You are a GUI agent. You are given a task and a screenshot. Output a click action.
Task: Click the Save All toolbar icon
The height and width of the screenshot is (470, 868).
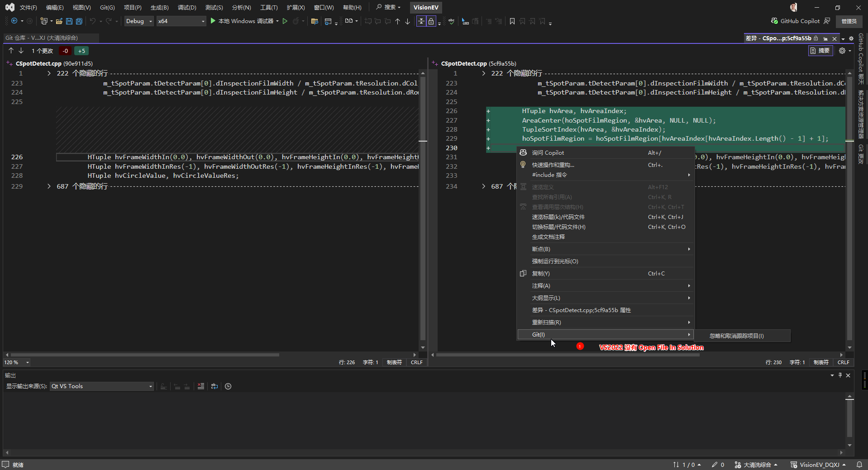coord(79,21)
